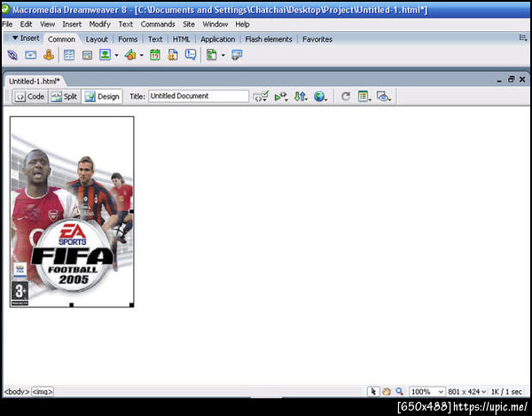The height and width of the screenshot is (416, 532).
Task: Open the Insert panel options menu
Action: coord(523,37)
